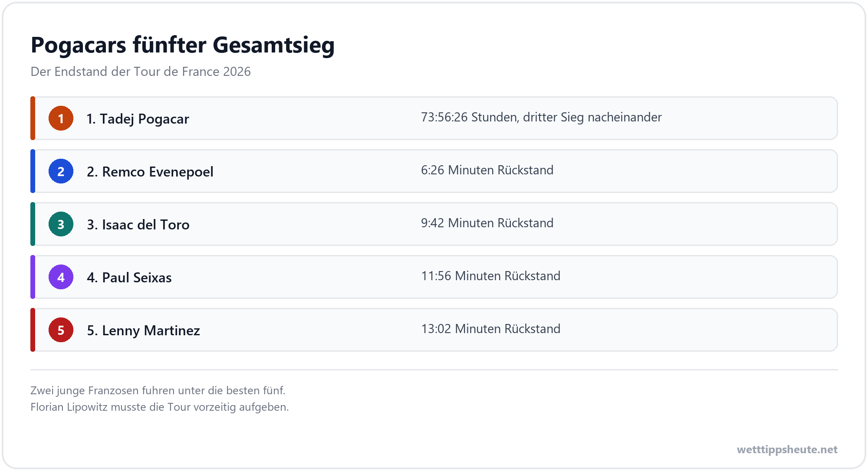Click the subtitle Der Endstand der Tour

coord(141,72)
